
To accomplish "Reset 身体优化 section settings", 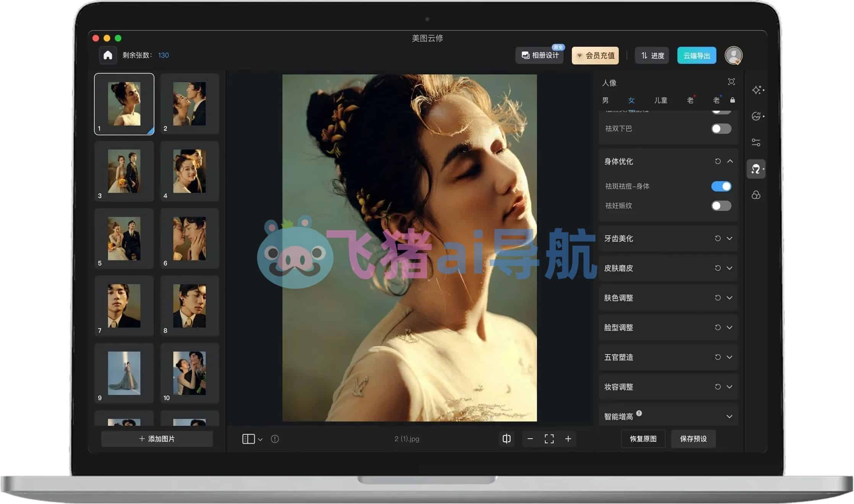I will click(x=718, y=161).
